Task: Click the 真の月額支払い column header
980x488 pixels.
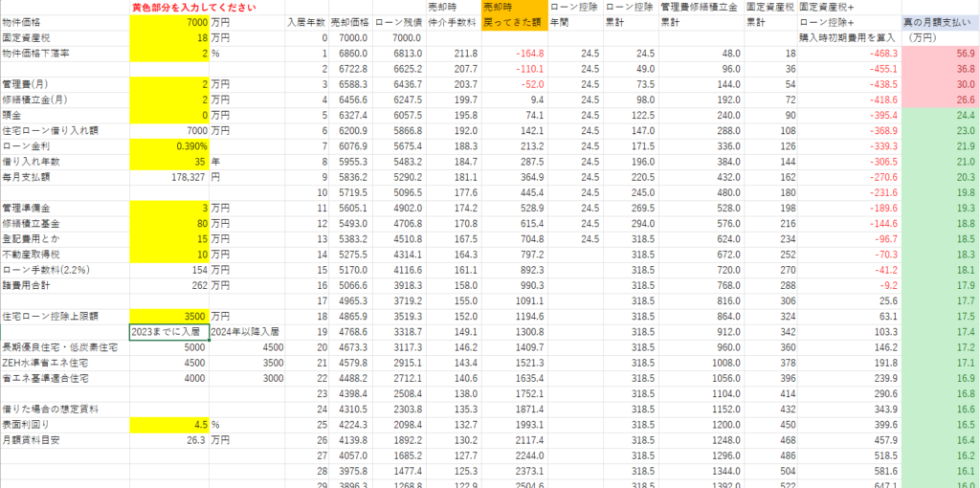Action: [940, 22]
